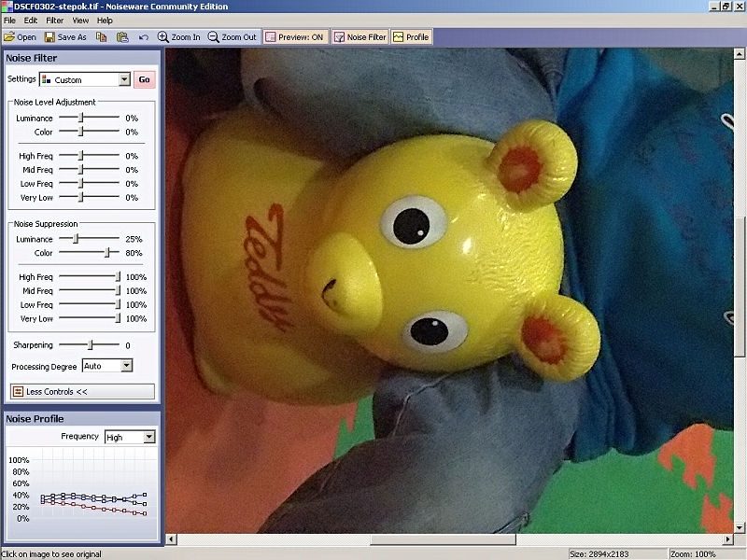
Task: Click the Sharpening slider handle
Action: point(91,344)
